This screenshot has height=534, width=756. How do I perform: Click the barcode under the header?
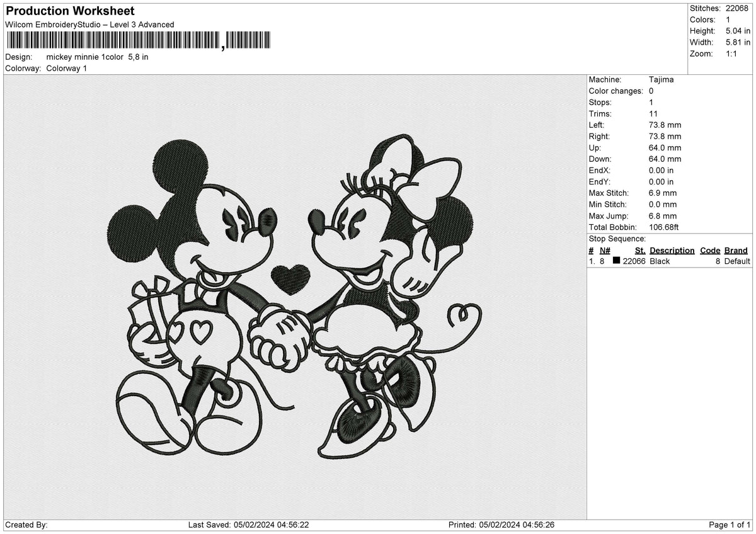tap(139, 41)
